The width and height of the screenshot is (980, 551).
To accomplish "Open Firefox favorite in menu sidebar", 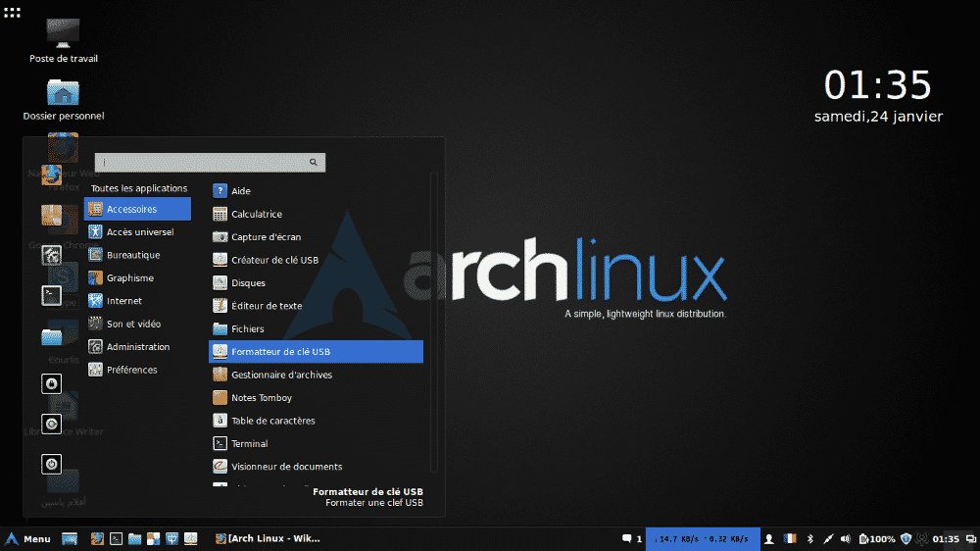I will [x=51, y=175].
